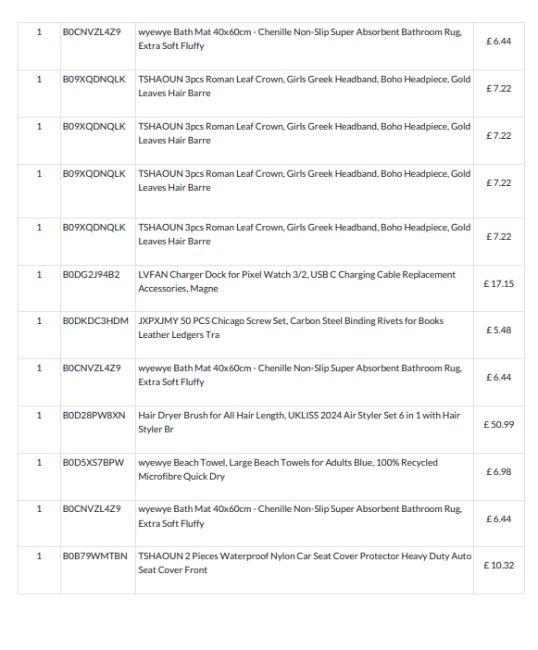Screen dimensions: 538x650
Task: Click the TSHAOUN Car Seat Cover description
Action: pyautogui.click(x=305, y=563)
